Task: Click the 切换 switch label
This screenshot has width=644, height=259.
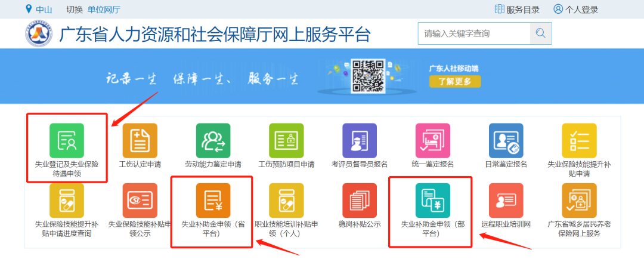Action: click(75, 10)
